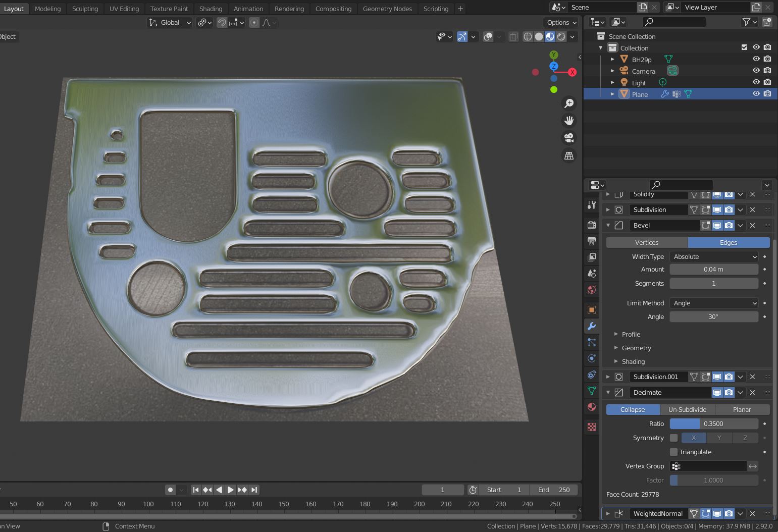Toggle the viewport gizmo display button
The height and width of the screenshot is (532, 778).
click(x=462, y=36)
